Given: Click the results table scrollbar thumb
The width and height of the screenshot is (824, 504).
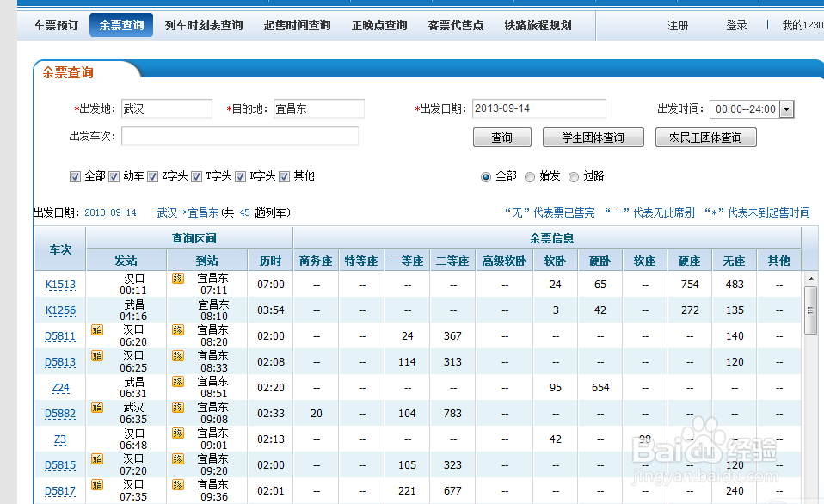Looking at the screenshot, I should point(810,310).
